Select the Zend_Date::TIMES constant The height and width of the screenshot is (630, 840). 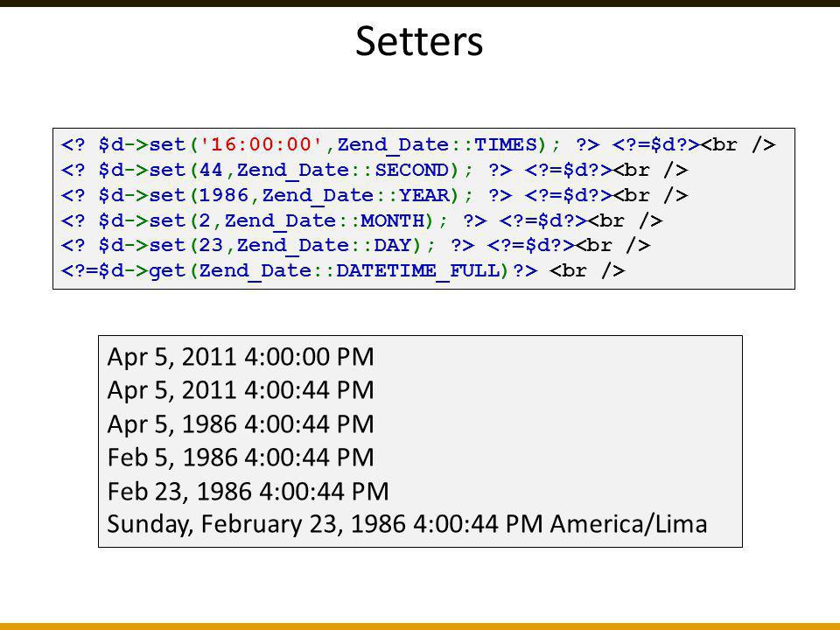pyautogui.click(x=437, y=145)
